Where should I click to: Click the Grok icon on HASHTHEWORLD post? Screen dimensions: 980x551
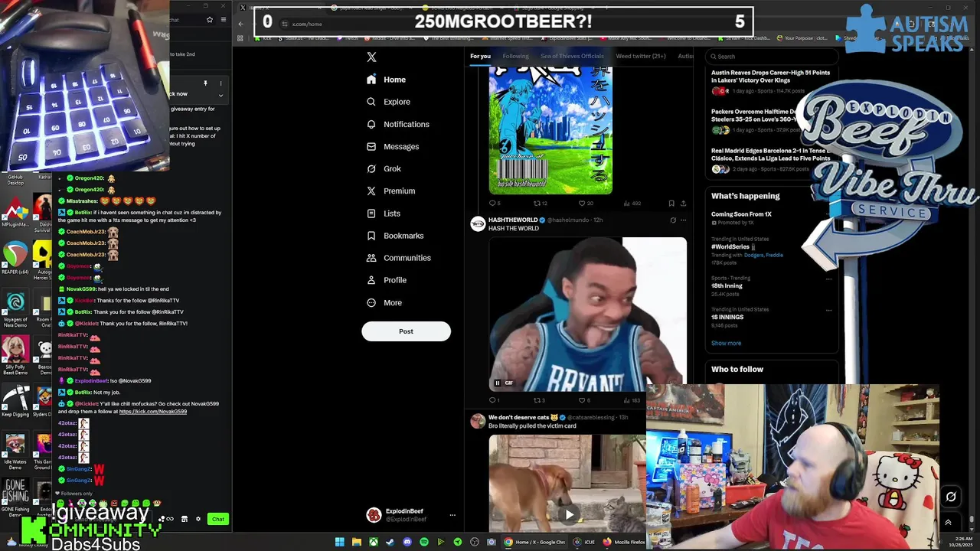(673, 220)
